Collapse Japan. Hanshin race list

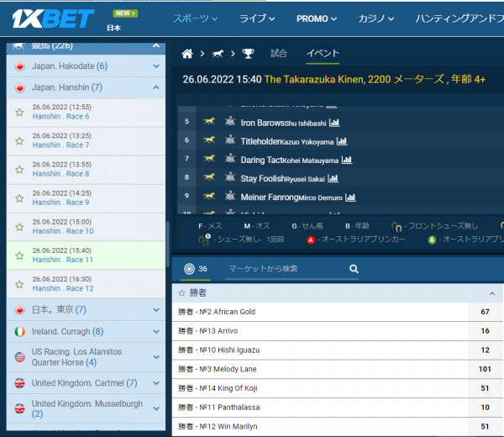click(156, 87)
